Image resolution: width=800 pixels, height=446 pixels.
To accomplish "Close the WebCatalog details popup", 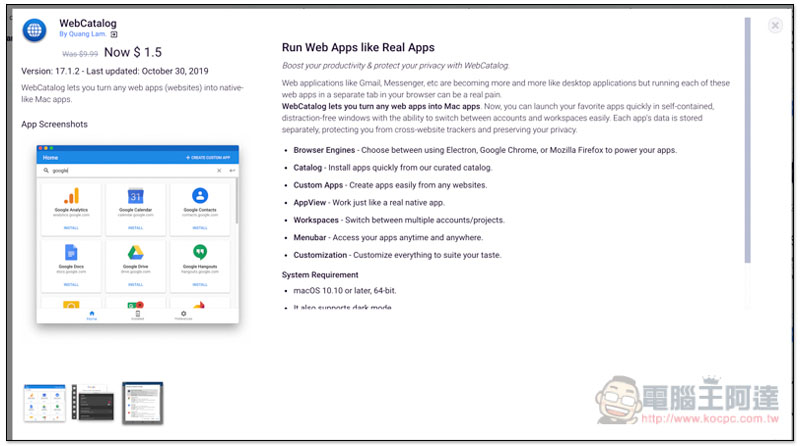I will point(775,26).
